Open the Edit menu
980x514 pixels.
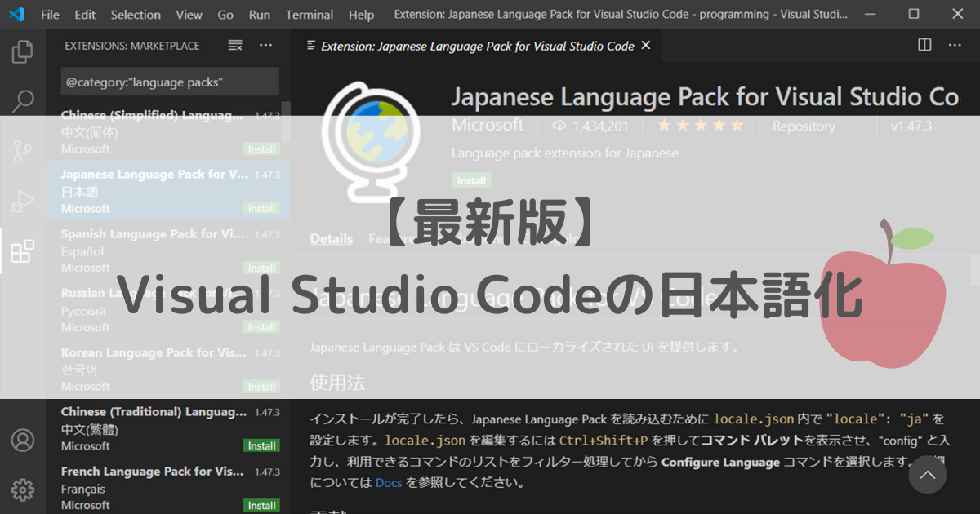[84, 15]
